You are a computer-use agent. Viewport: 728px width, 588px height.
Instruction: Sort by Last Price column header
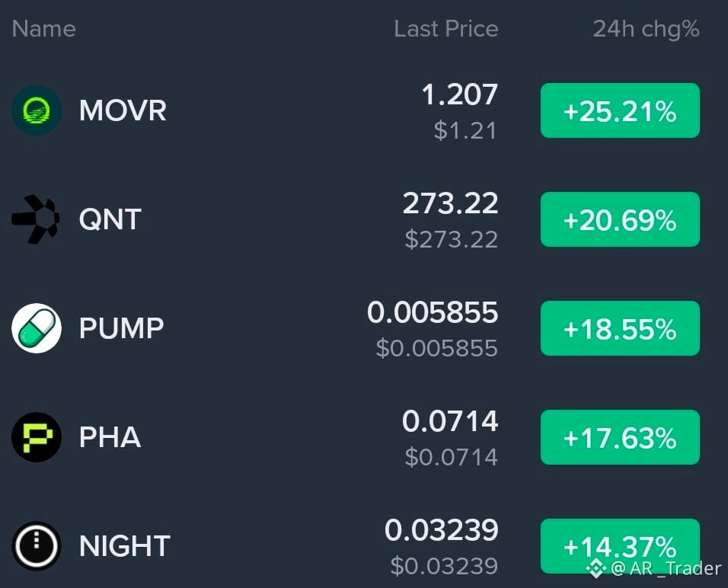coord(445,29)
